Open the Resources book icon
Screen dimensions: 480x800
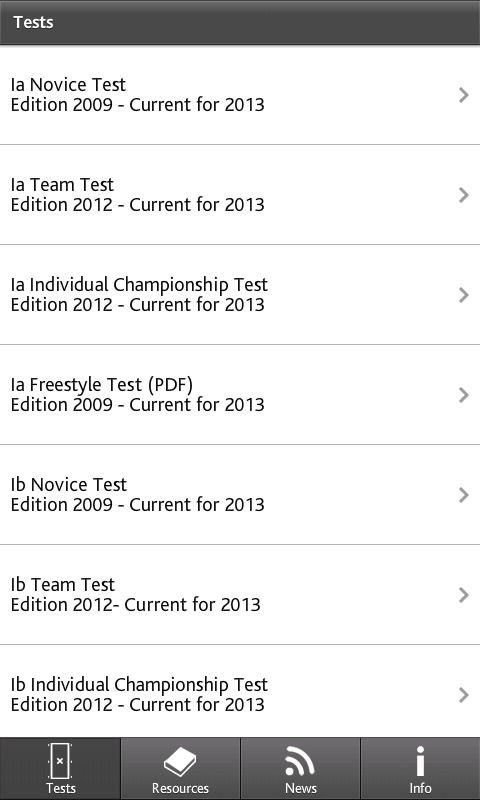[x=180, y=762]
